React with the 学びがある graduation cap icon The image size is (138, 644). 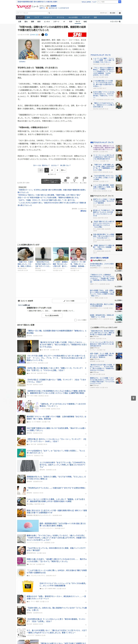66,180
